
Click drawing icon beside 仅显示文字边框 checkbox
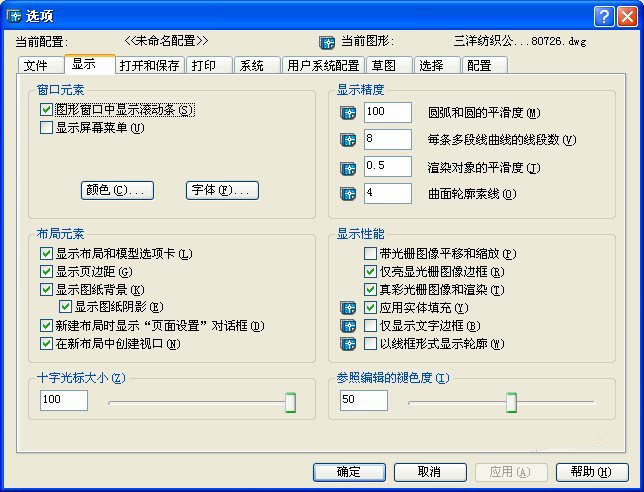pos(348,326)
